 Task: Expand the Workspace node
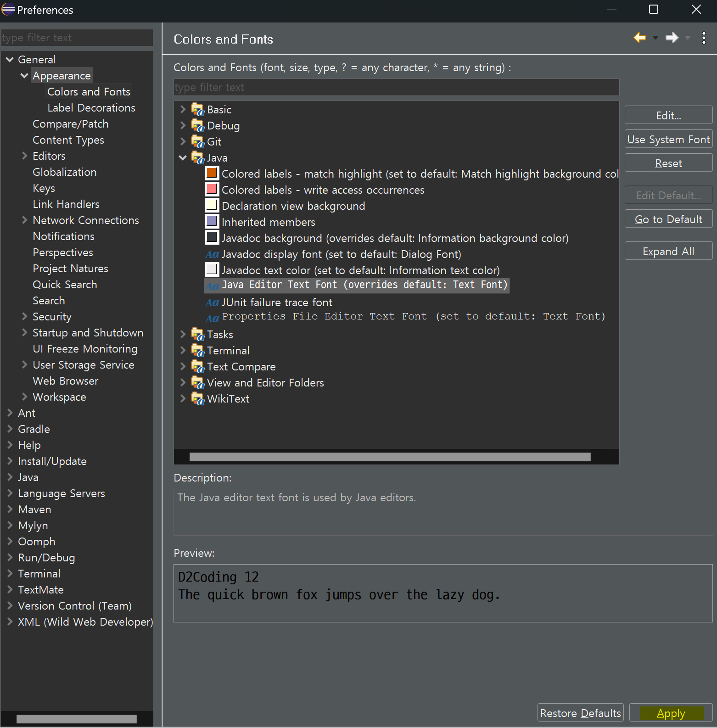coord(25,397)
